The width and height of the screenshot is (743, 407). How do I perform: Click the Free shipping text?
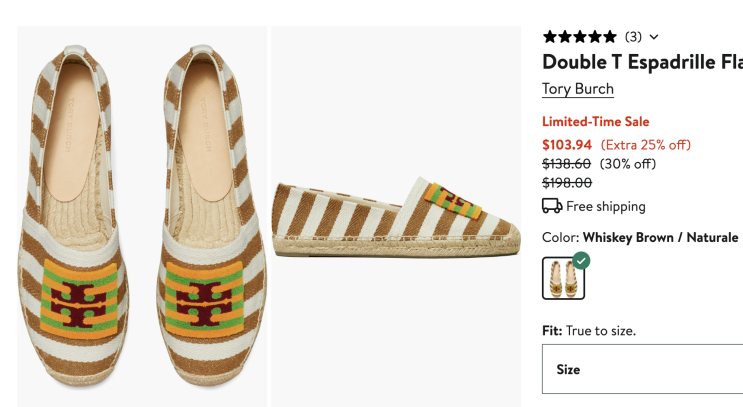click(x=606, y=206)
